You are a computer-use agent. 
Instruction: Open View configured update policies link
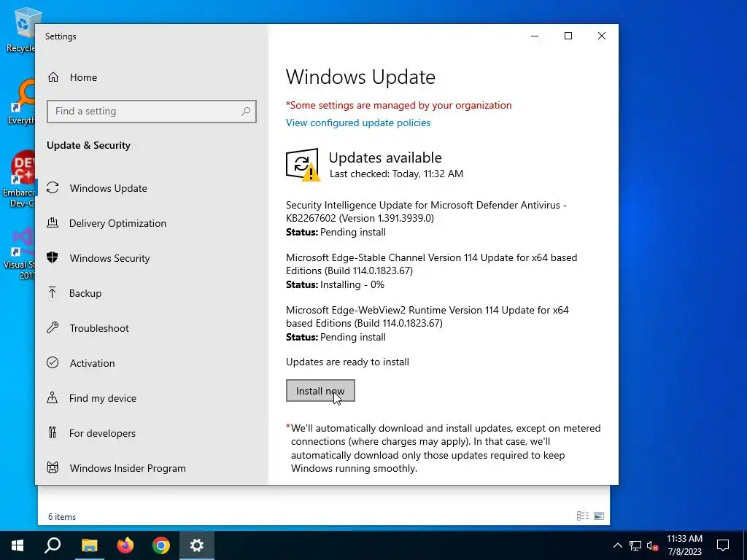coord(357,122)
